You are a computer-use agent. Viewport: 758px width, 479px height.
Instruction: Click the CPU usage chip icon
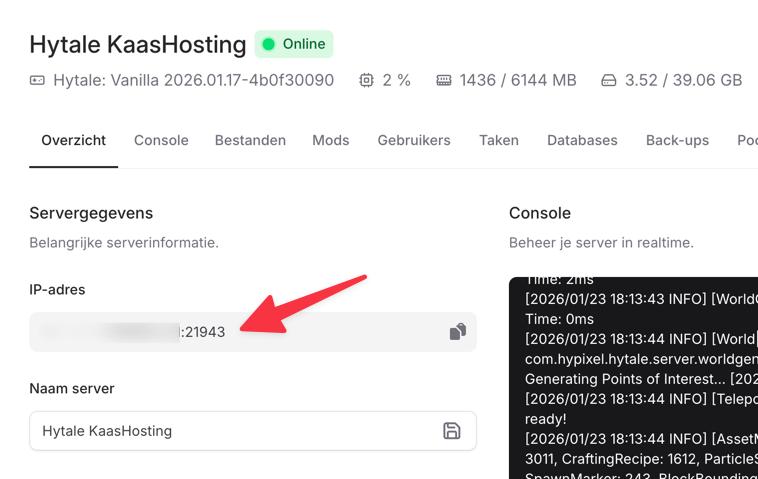pos(366,80)
